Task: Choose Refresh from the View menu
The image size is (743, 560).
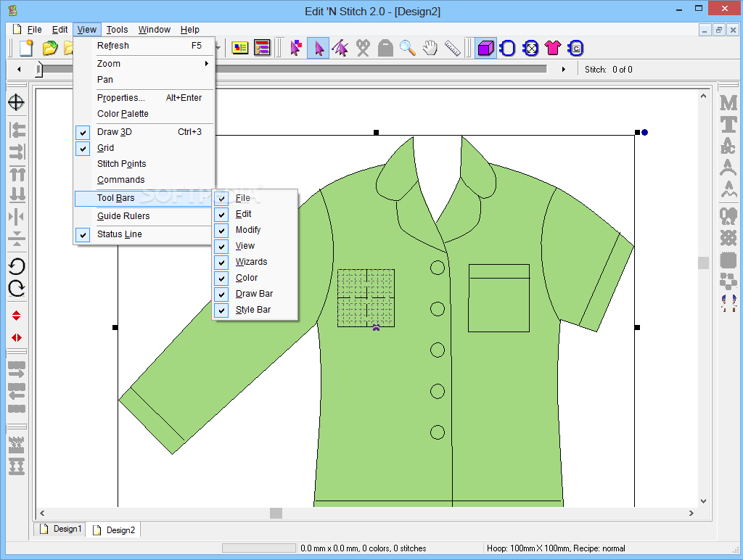Action: 144,46
